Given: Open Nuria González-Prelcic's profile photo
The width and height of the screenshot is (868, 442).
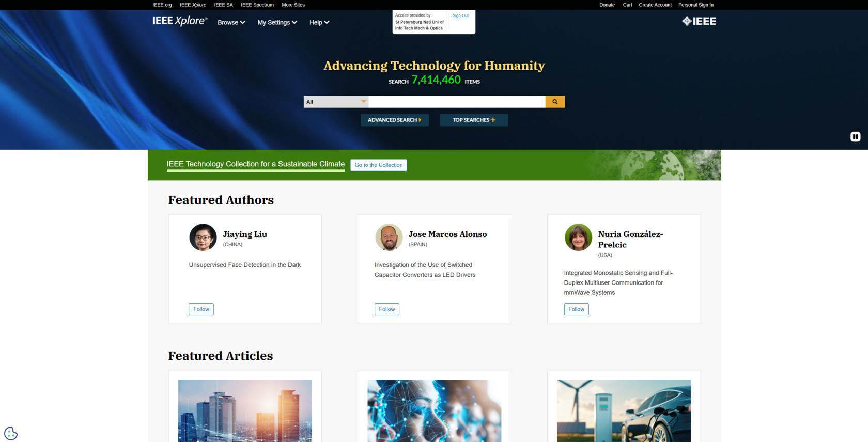Looking at the screenshot, I should tap(578, 238).
